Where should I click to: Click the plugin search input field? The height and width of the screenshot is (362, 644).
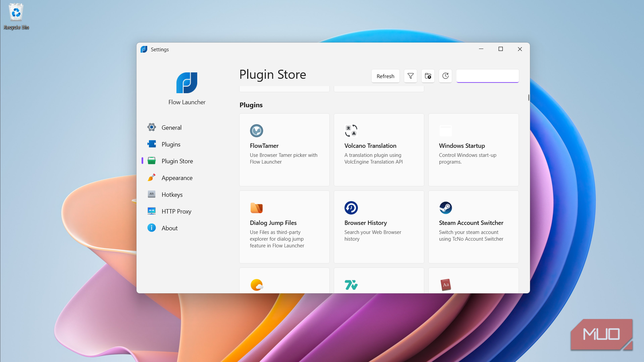click(x=488, y=76)
